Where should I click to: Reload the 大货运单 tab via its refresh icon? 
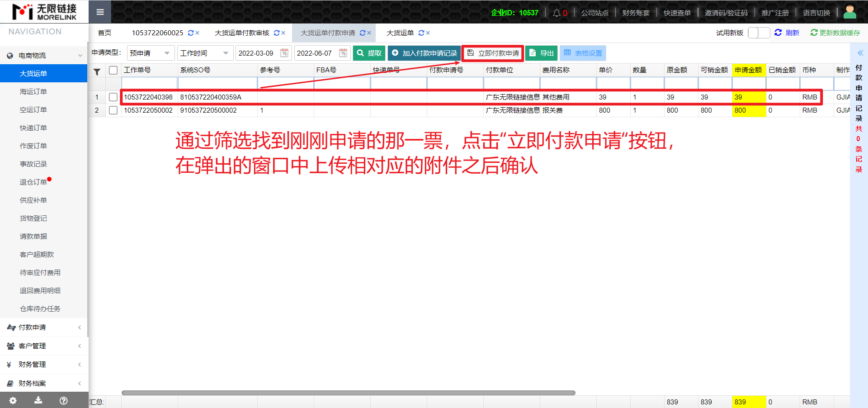tap(421, 33)
